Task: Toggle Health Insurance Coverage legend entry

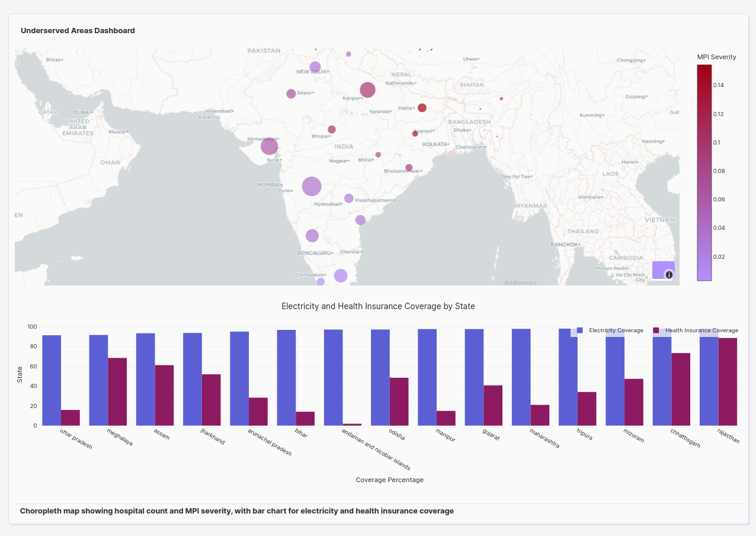Action: tap(696, 330)
